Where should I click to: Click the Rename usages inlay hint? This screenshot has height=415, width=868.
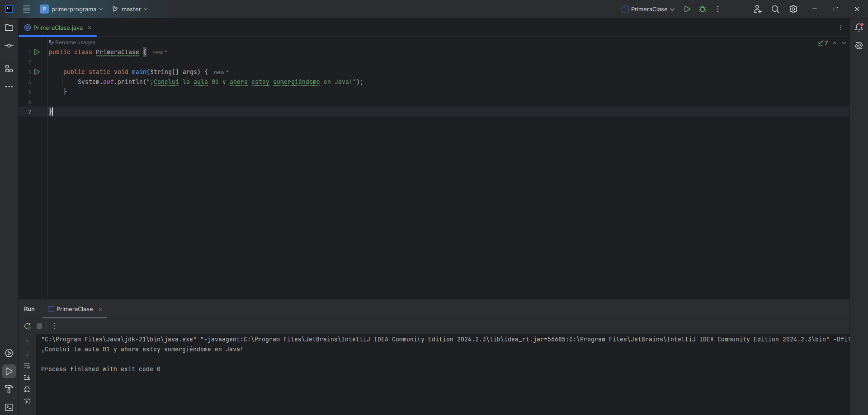[72, 42]
